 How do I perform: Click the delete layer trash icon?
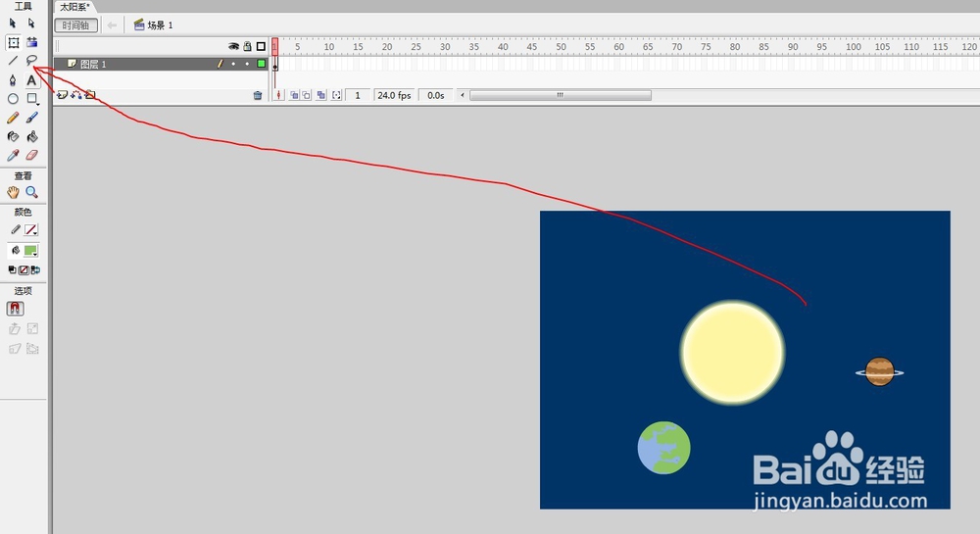pyautogui.click(x=258, y=96)
